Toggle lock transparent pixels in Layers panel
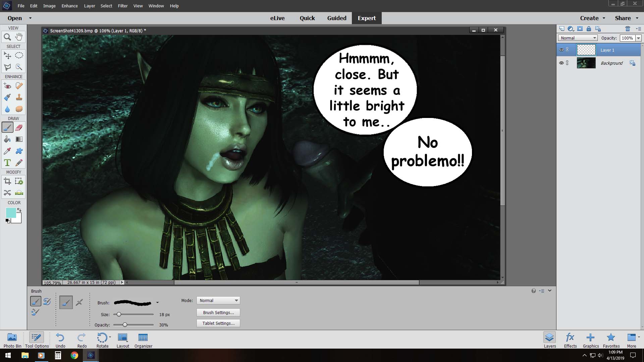This screenshot has height=362, width=644. pos(598,29)
